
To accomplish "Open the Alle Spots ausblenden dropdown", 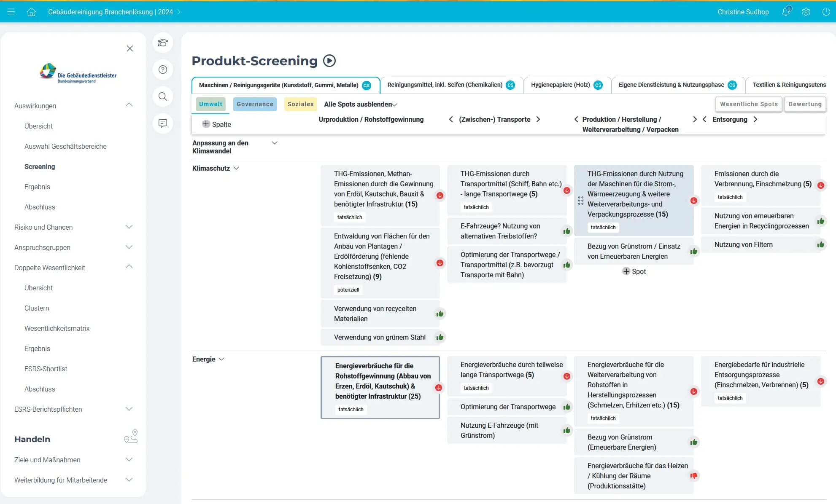I will coord(361,104).
